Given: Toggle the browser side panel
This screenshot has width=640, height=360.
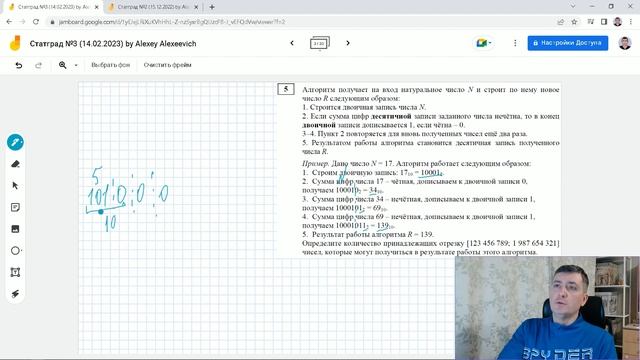Looking at the screenshot, I should point(604,22).
